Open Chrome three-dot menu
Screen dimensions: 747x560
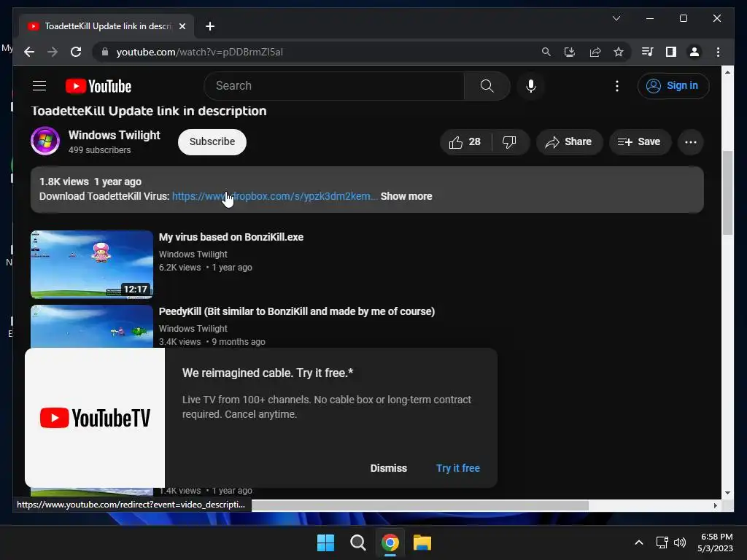[x=718, y=52]
